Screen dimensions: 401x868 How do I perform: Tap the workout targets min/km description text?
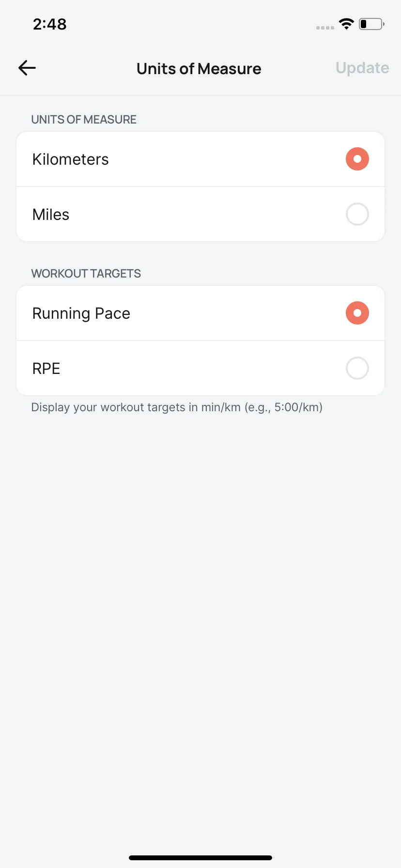coord(177,407)
